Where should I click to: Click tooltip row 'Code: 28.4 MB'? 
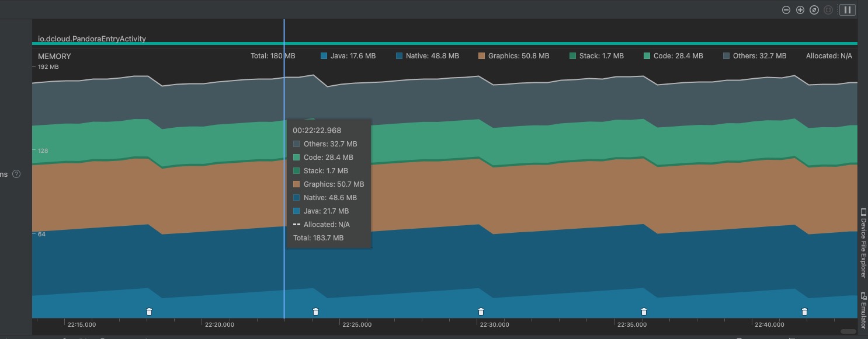point(323,158)
